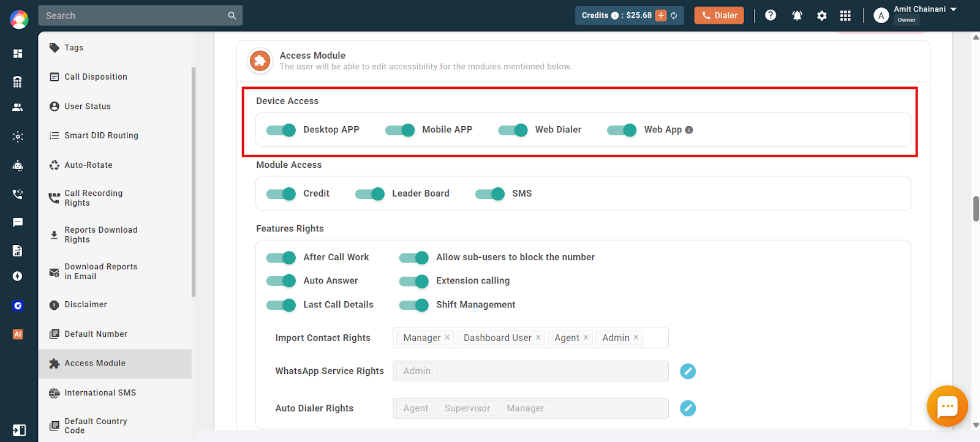Click the orange Dialer button
Viewport: 980px width, 442px height.
(719, 15)
